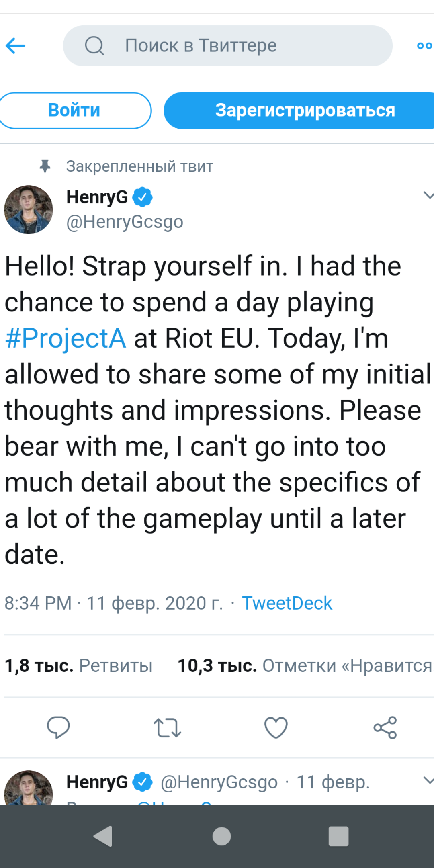Tap the retweet arrows icon
The image size is (434, 868).
click(167, 728)
